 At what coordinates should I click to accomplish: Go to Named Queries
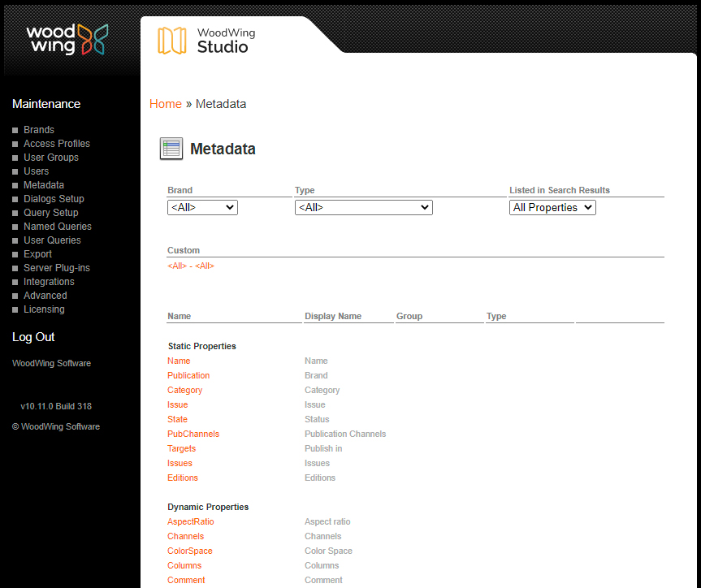pos(58,227)
